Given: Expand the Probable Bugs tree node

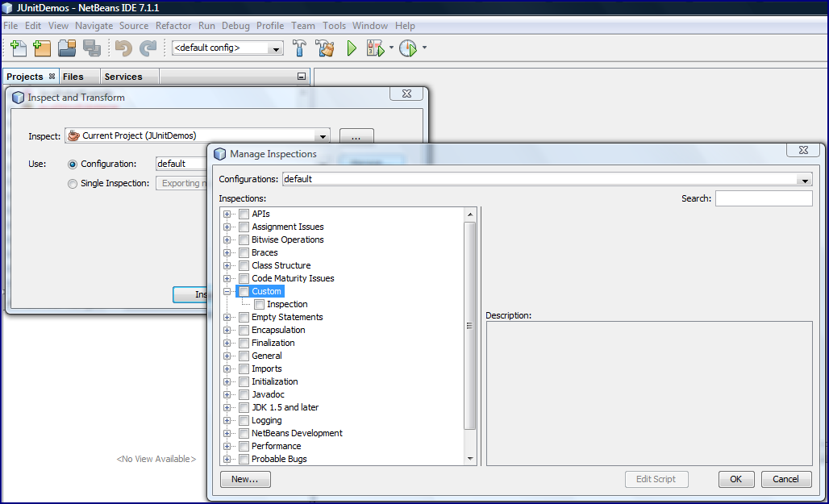Looking at the screenshot, I should tap(227, 459).
